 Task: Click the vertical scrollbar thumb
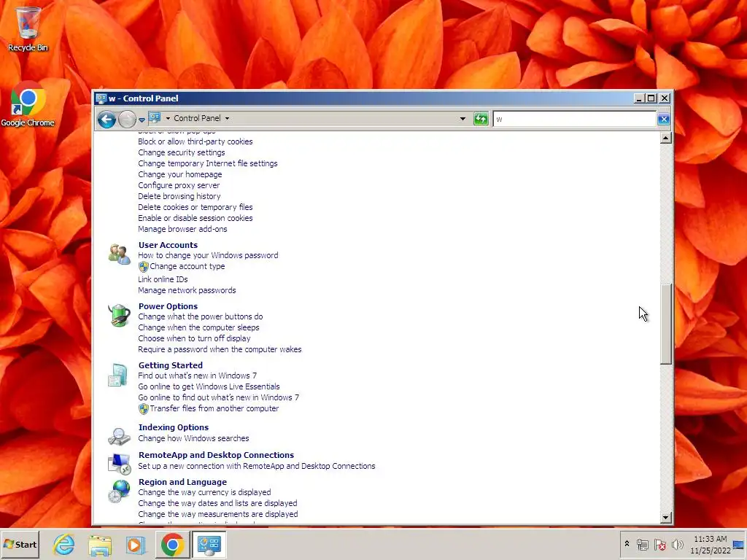point(666,324)
